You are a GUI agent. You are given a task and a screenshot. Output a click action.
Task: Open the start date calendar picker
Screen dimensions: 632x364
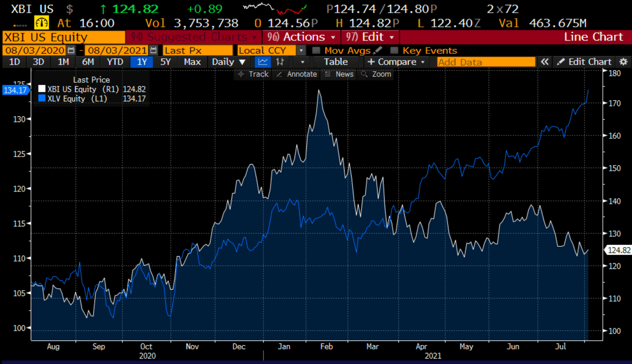[71, 50]
